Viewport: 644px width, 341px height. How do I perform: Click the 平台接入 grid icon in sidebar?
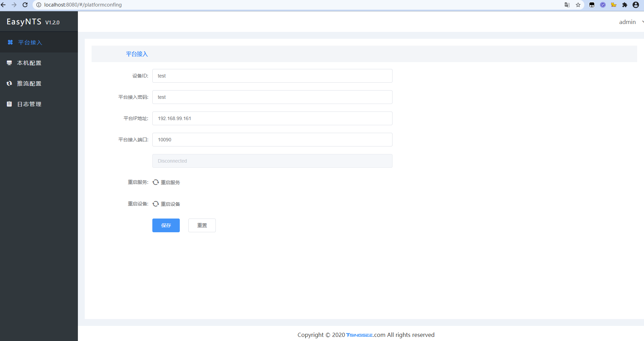pyautogui.click(x=10, y=42)
